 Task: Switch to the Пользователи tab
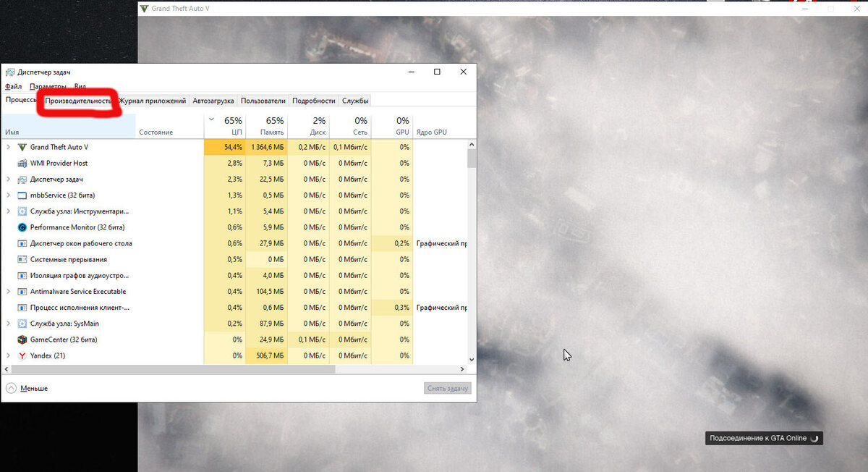point(263,101)
